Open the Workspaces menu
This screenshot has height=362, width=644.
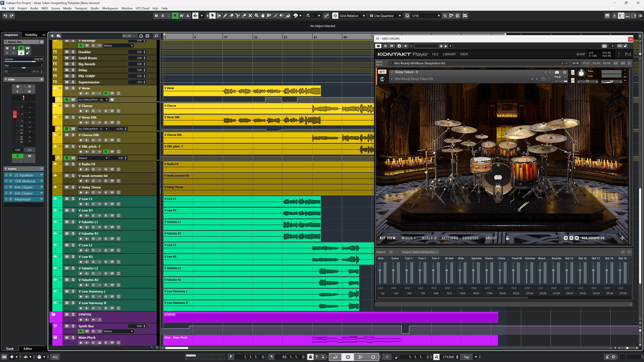[110, 8]
